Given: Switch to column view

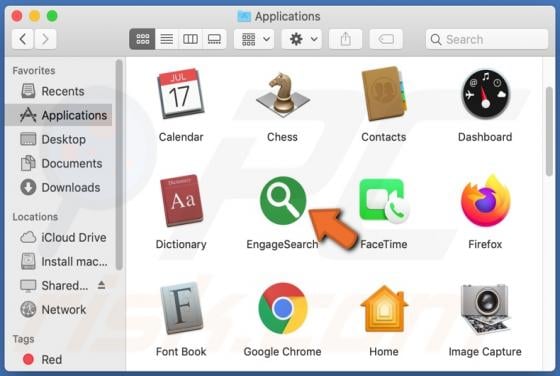Looking at the screenshot, I should pos(190,39).
